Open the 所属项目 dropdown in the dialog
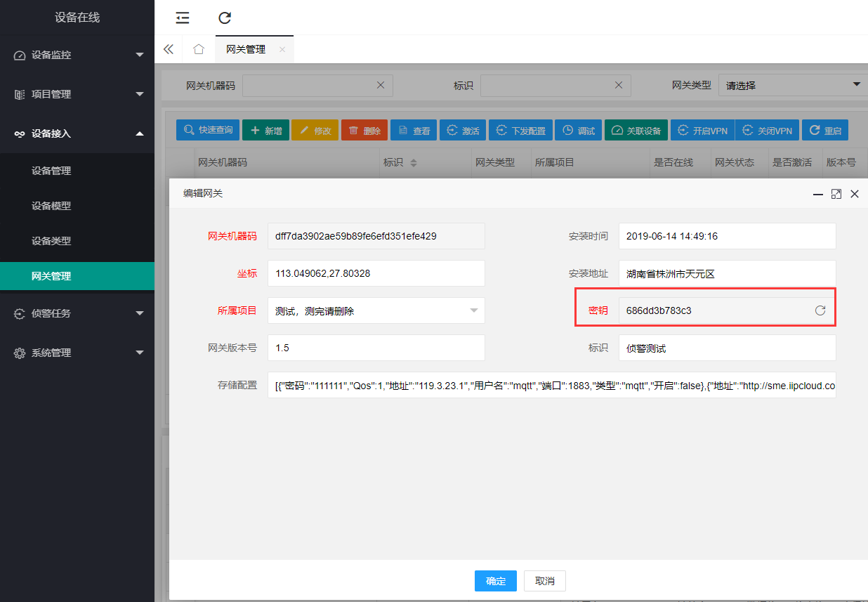This screenshot has height=602, width=868. (x=376, y=310)
